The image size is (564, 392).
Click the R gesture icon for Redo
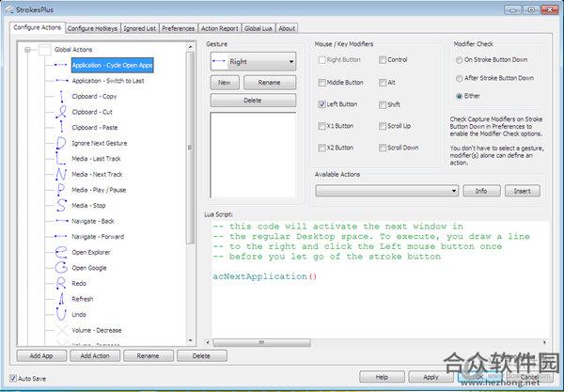coord(61,283)
